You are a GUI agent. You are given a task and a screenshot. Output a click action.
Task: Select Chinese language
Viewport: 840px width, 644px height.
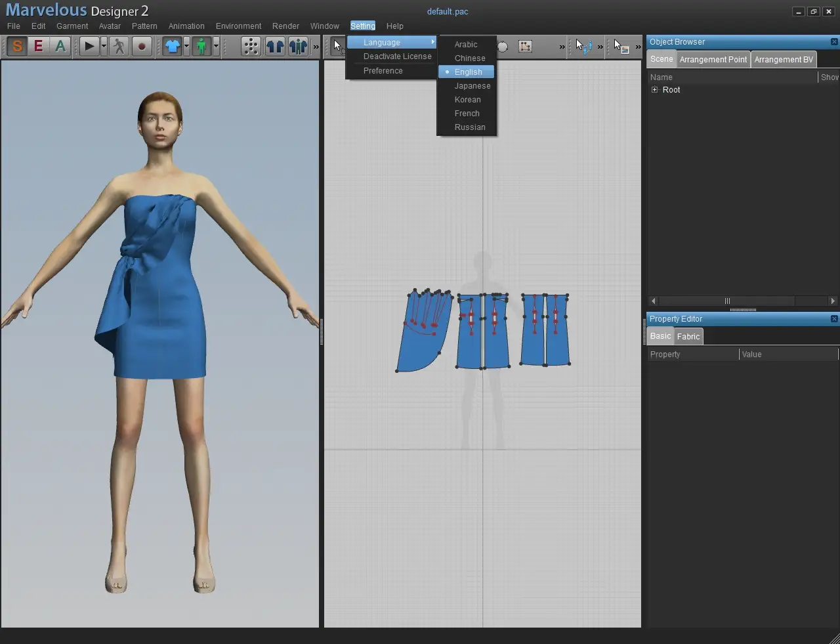(467, 58)
